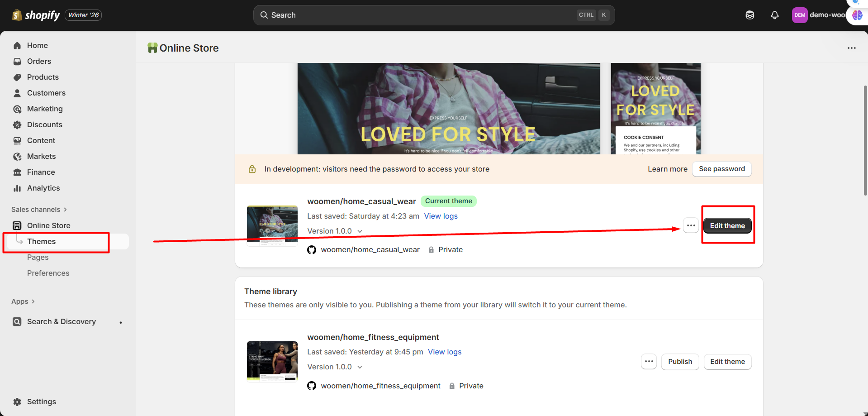Image resolution: width=868 pixels, height=416 pixels.
Task: Click the search input field
Action: pos(421,15)
